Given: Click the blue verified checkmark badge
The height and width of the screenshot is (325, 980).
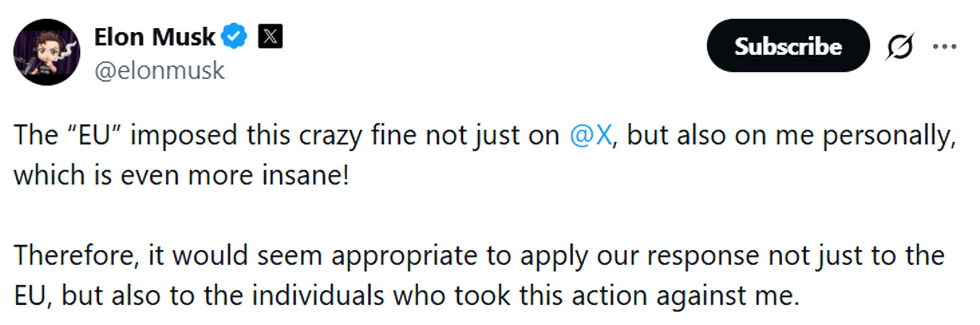Looking at the screenshot, I should point(234,36).
